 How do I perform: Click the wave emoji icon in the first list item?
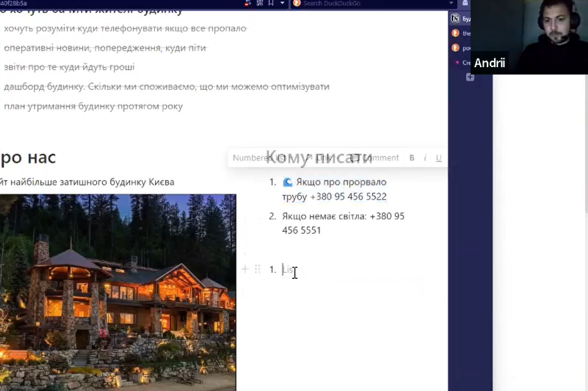pyautogui.click(x=288, y=182)
